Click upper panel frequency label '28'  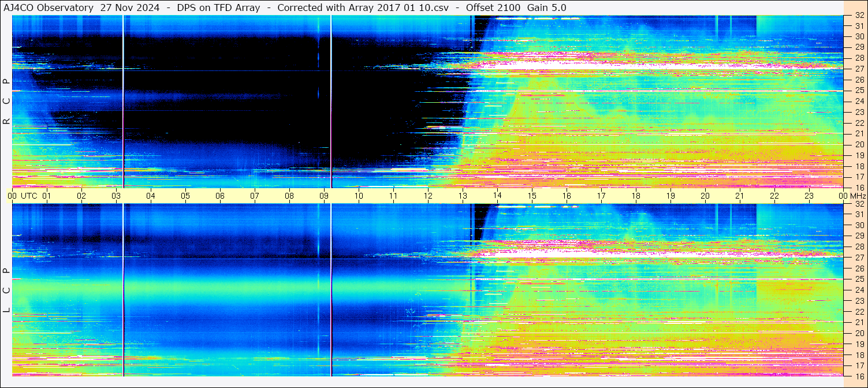point(859,58)
